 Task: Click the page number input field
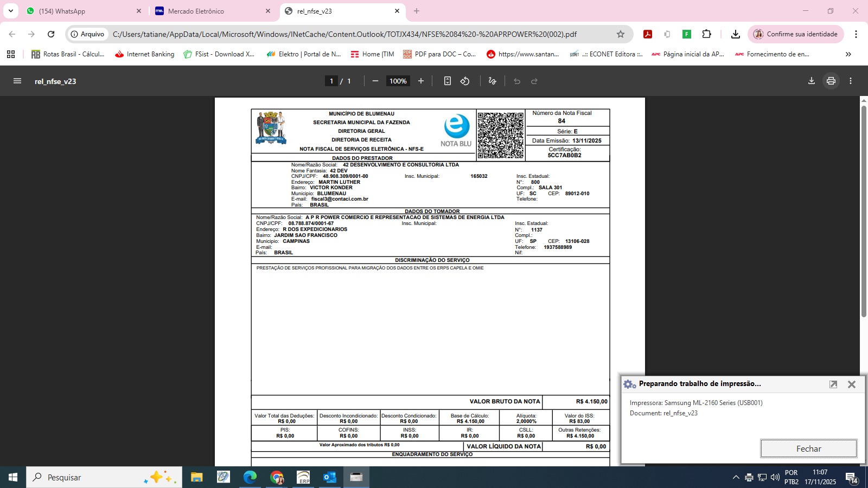click(331, 81)
